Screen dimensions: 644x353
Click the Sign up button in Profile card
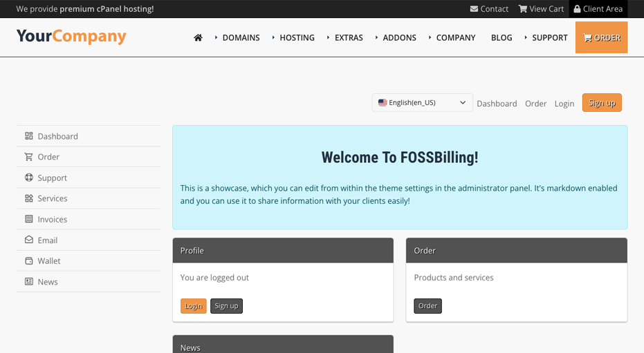pos(226,306)
